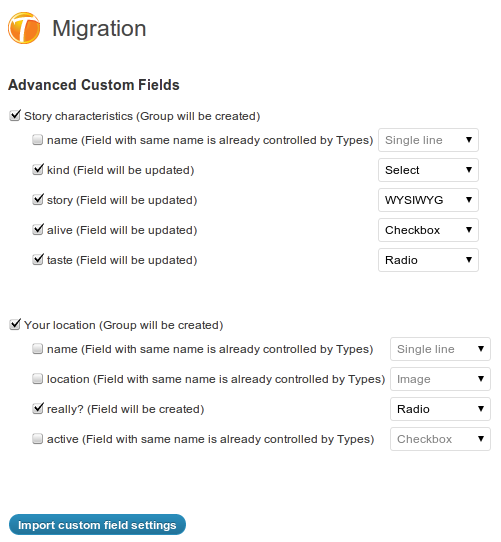Check the name field under Your location

point(37,349)
